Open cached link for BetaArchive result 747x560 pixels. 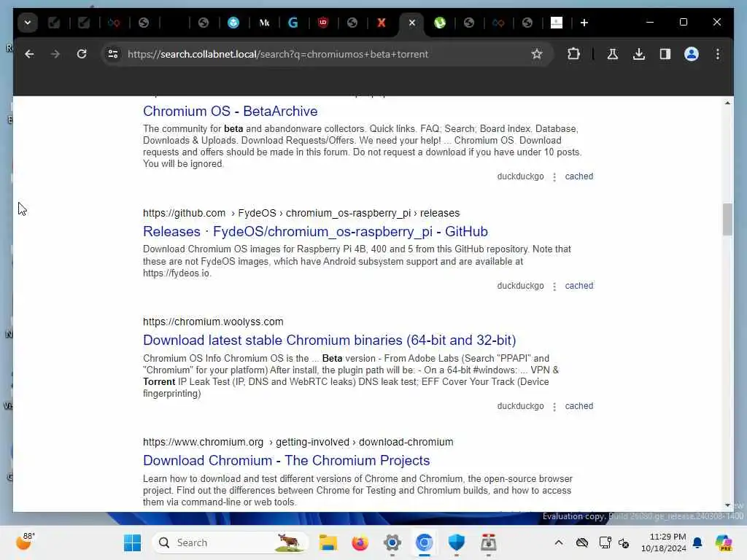[578, 176]
